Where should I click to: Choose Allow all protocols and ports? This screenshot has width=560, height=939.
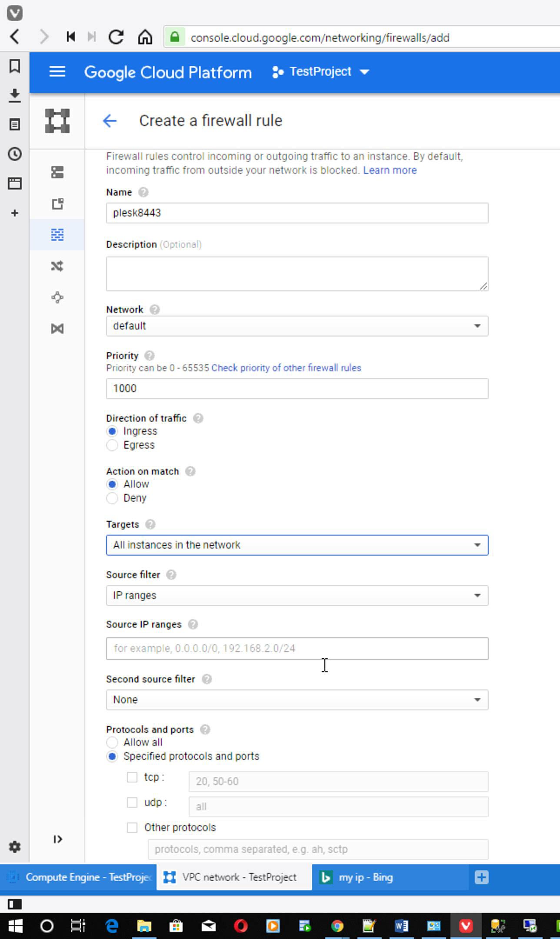click(x=112, y=743)
